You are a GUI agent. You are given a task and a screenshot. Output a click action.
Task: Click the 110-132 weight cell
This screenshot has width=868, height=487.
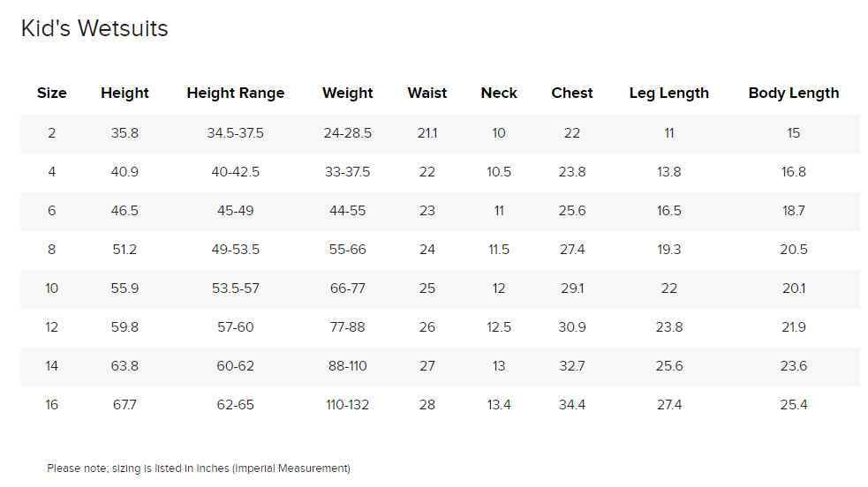[348, 405]
